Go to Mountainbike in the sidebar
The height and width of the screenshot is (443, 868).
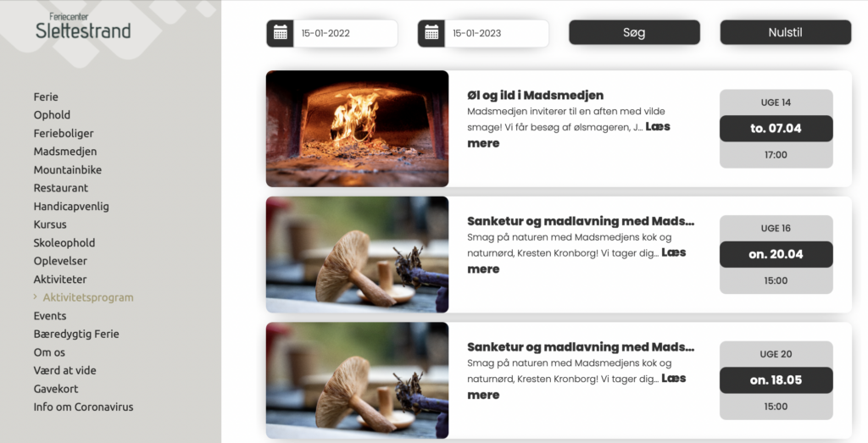pos(68,169)
